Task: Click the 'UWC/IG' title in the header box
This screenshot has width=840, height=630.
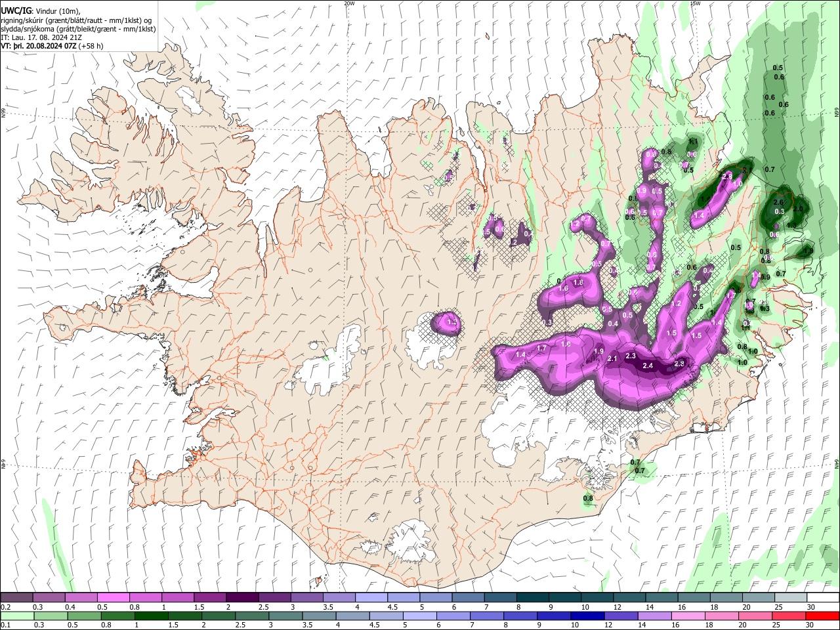Action: tap(16, 11)
